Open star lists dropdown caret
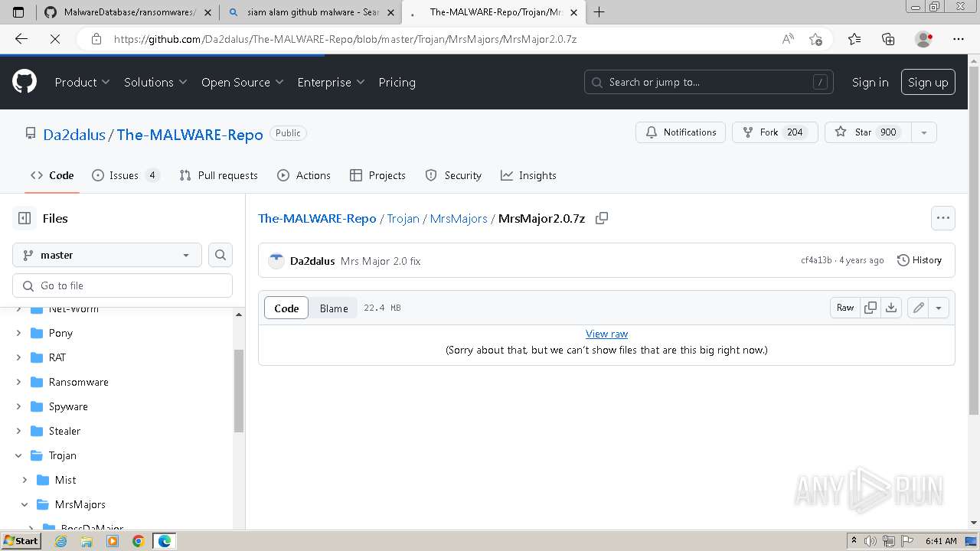The image size is (980, 551). [924, 132]
